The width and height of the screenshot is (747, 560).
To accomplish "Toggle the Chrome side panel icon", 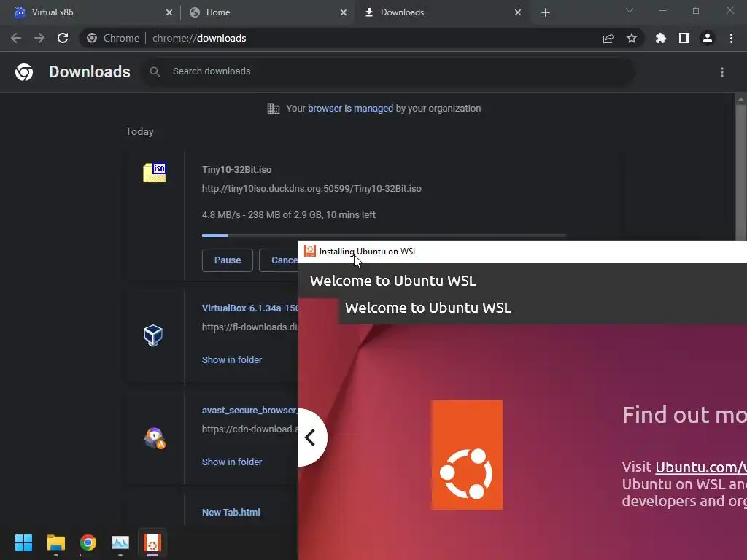I will click(684, 38).
